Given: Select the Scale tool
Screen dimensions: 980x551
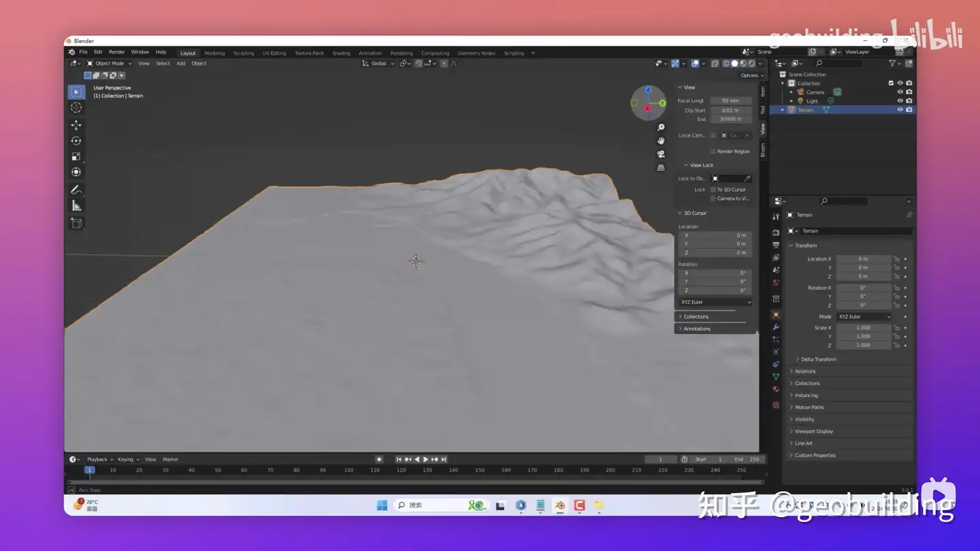Looking at the screenshot, I should click(76, 156).
